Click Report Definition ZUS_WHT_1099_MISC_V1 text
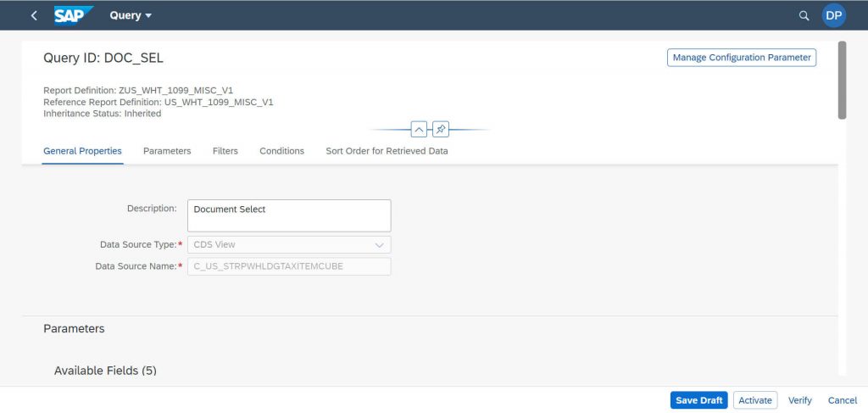Image resolution: width=868 pixels, height=413 pixels. click(x=138, y=90)
